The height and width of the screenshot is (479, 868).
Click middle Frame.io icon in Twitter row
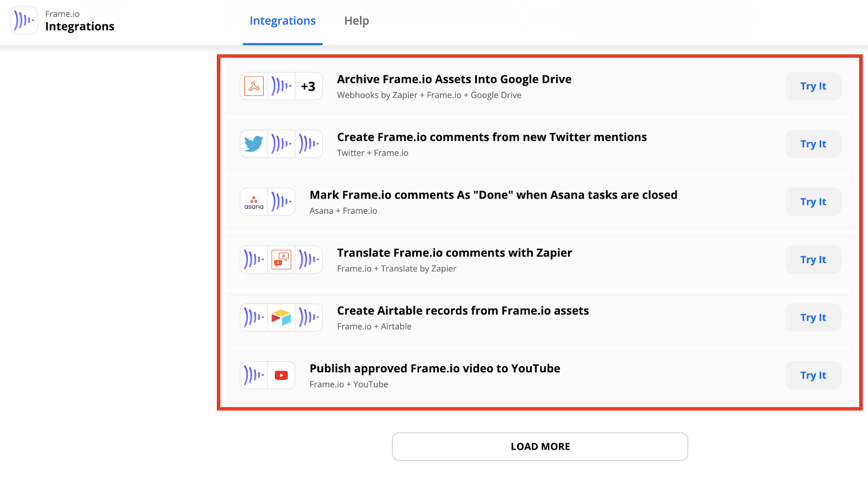281,144
